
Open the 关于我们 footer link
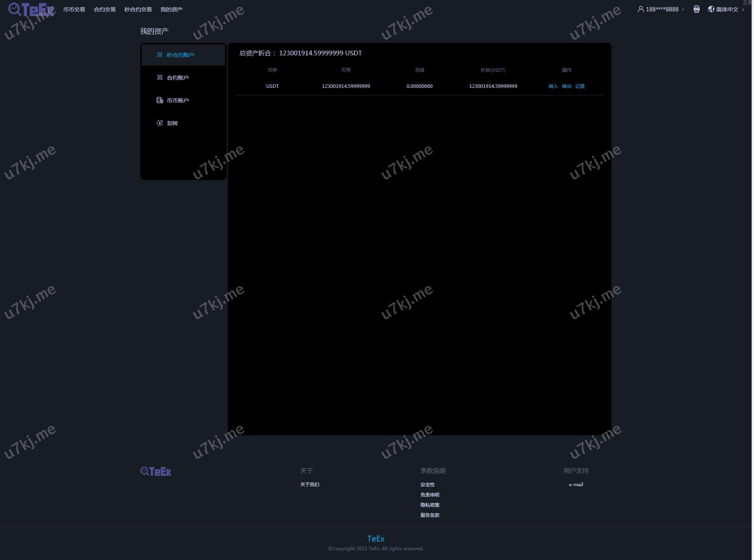tap(309, 485)
